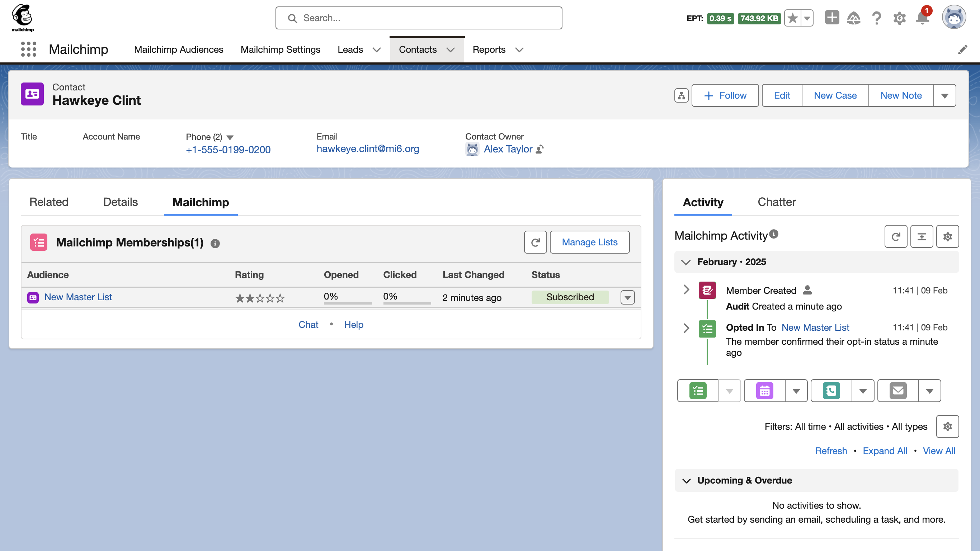Open email options dropdown

tap(929, 391)
